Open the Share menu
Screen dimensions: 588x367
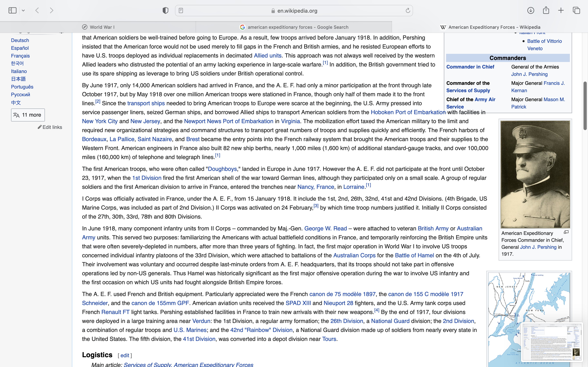(546, 10)
